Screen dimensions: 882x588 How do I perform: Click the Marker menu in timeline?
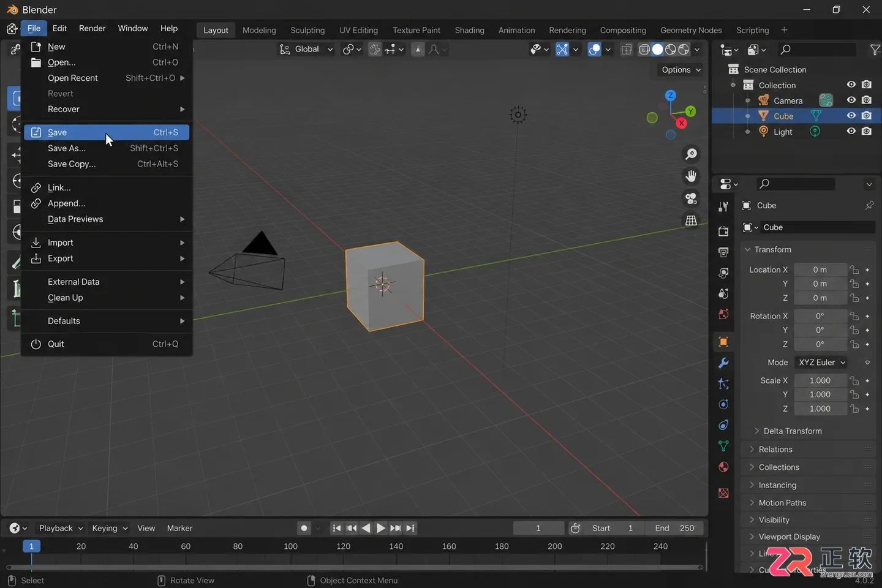click(179, 528)
